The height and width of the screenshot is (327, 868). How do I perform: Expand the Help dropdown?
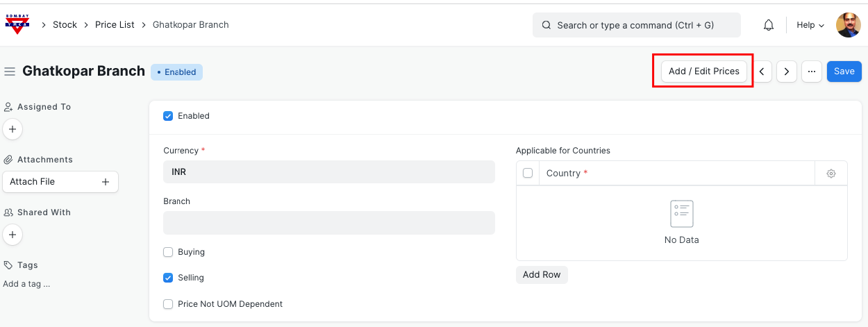pos(810,25)
